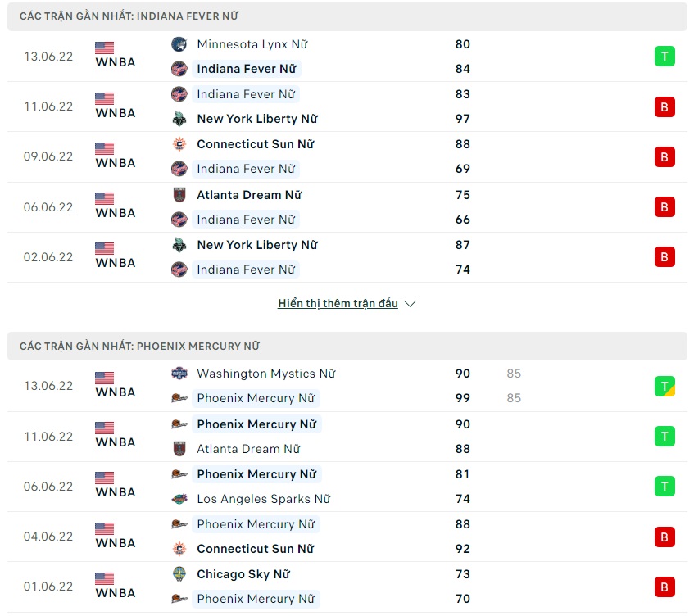Select Phoenix Mercury Nữ in 11.06.22 match
The height and width of the screenshot is (616, 694).
click(x=256, y=424)
